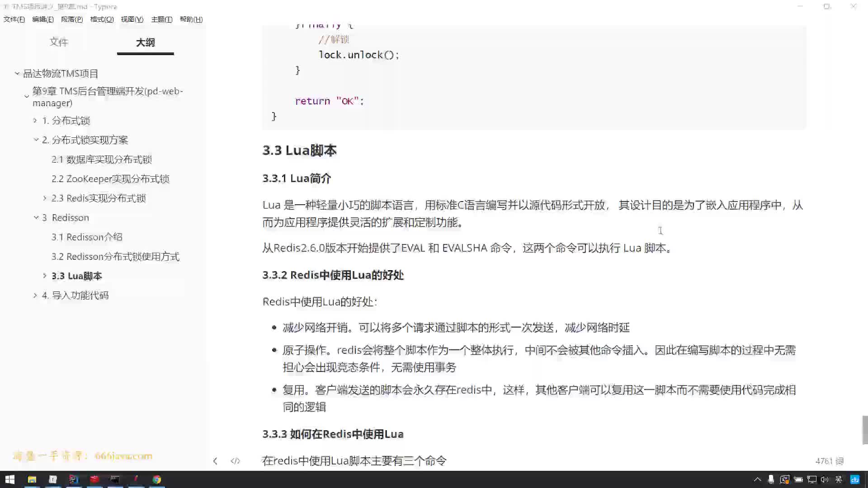Image resolution: width=868 pixels, height=488 pixels.
Task: Jump to 4. 导入功能代码 heading
Action: coord(75,296)
